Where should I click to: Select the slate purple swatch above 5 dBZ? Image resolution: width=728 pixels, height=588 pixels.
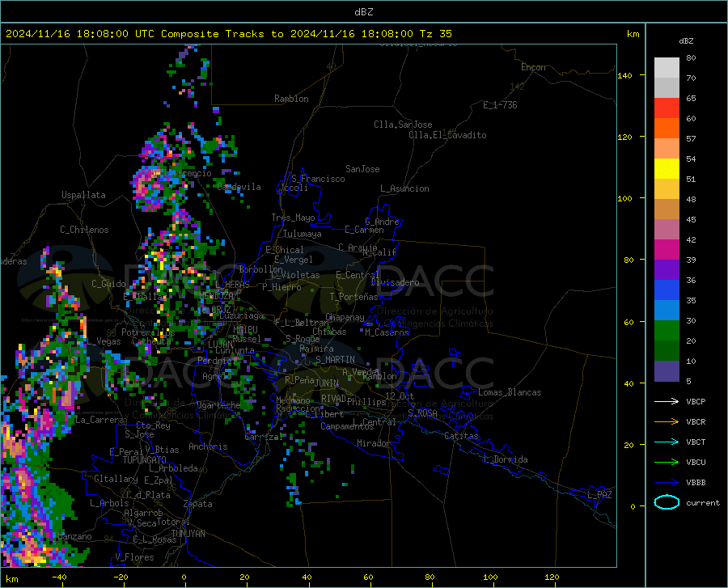[667, 371]
